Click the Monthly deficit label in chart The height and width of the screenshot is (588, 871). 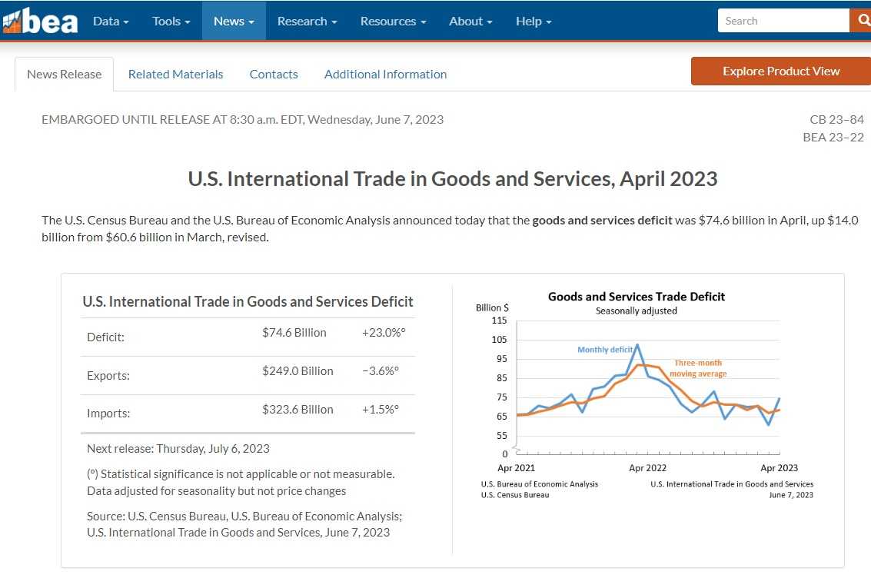(x=605, y=350)
